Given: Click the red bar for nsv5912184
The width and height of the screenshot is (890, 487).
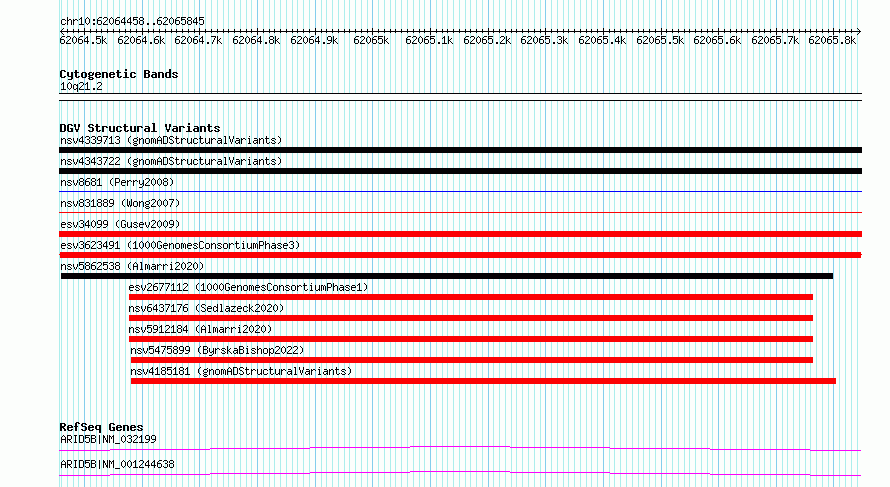Looking at the screenshot, I should (x=471, y=339).
